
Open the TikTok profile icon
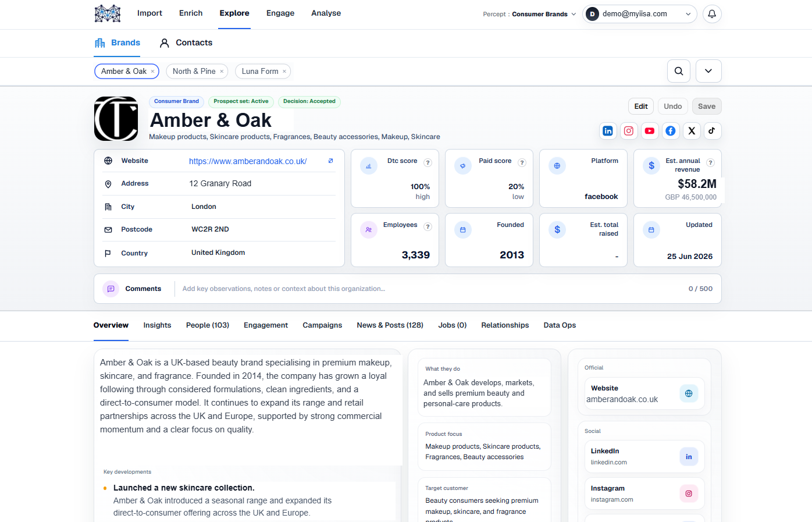tap(713, 131)
